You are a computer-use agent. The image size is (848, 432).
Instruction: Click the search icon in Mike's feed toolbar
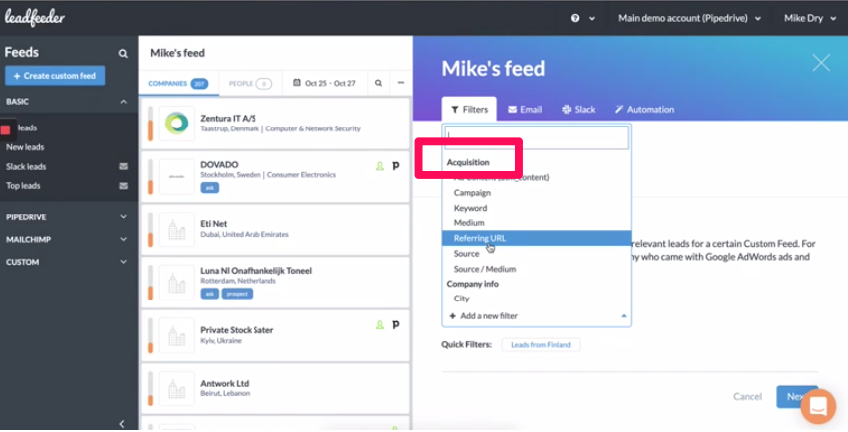pyautogui.click(x=379, y=83)
